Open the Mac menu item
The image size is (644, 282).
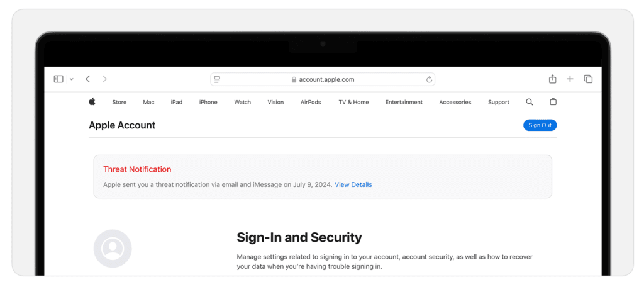148,103
